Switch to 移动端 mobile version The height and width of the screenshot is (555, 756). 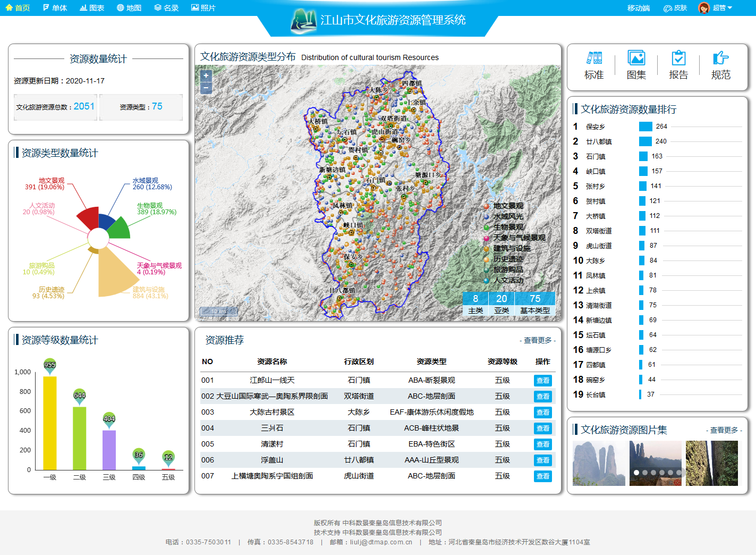[638, 8]
